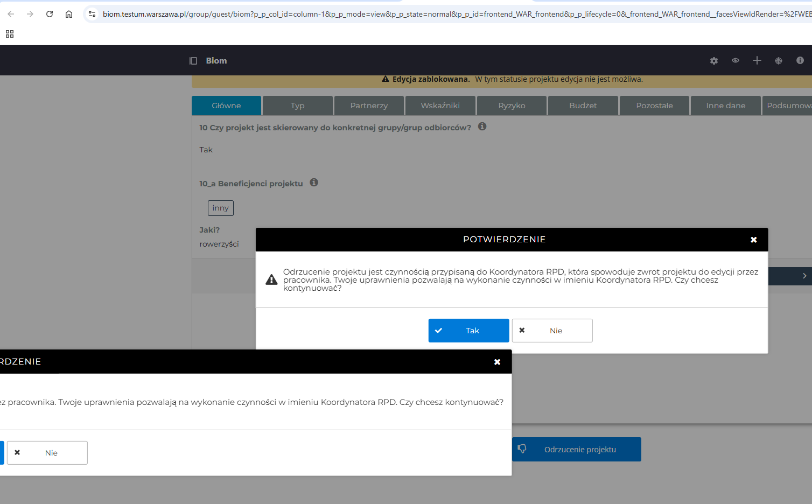Toggle the eye preview icon in header
812x504 pixels.
click(736, 60)
